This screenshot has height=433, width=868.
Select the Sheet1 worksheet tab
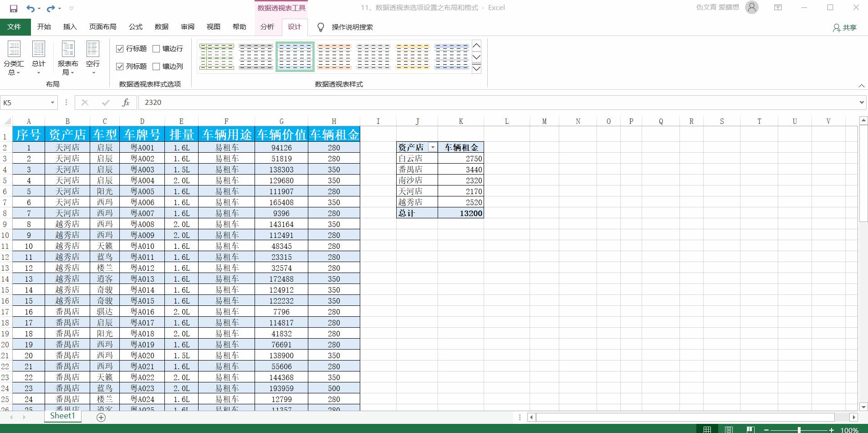[x=62, y=416]
